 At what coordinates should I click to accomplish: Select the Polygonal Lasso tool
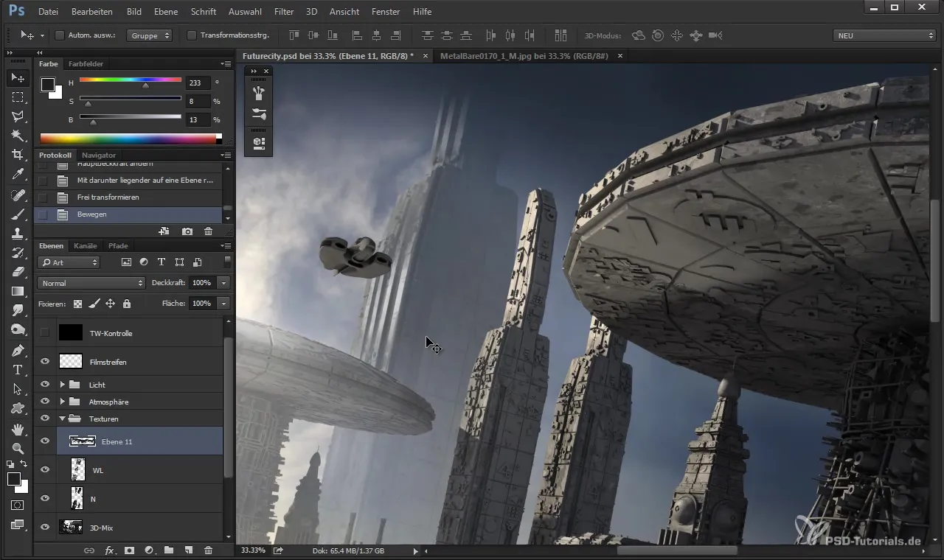click(x=18, y=116)
